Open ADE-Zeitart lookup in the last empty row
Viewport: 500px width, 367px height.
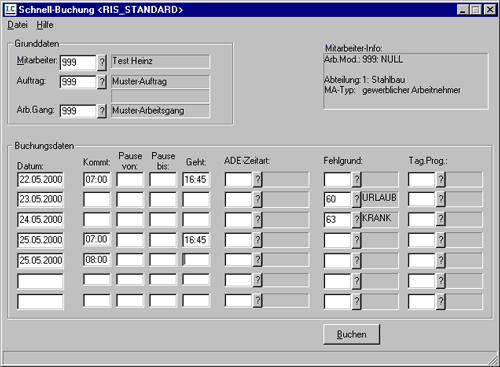tap(257, 301)
